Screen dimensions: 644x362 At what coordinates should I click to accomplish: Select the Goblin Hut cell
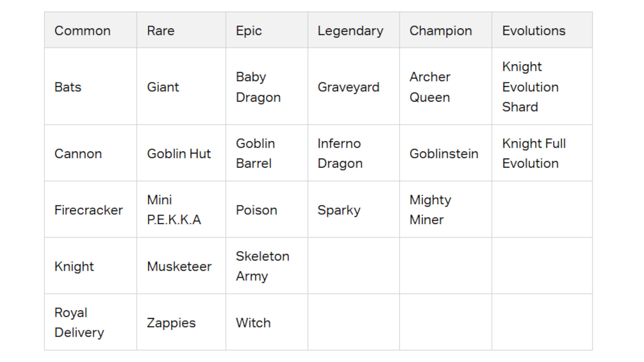(x=179, y=154)
